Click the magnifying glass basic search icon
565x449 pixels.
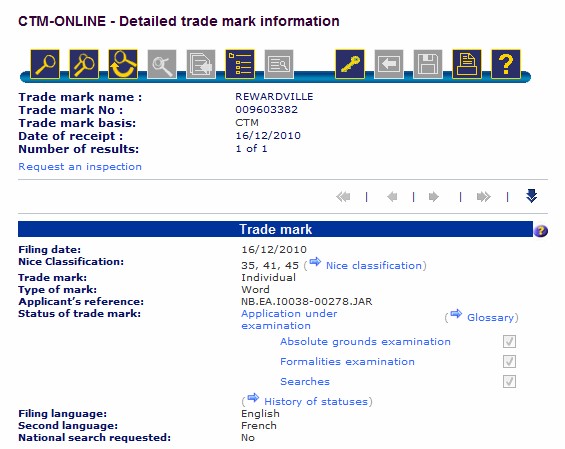tap(45, 65)
